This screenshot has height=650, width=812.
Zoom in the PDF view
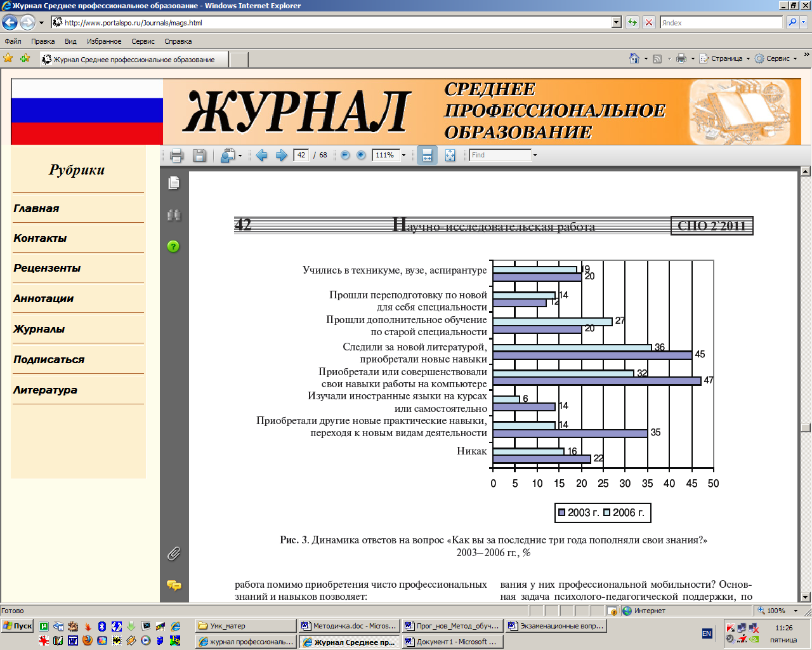pos(361,155)
